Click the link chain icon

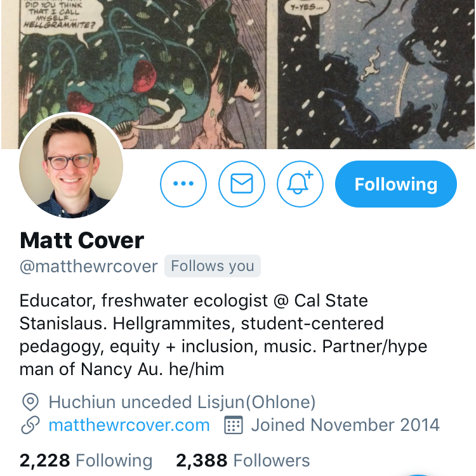pos(30,425)
